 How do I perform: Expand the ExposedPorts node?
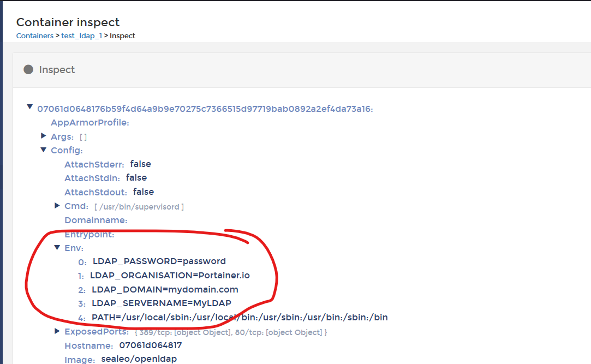[x=57, y=331]
